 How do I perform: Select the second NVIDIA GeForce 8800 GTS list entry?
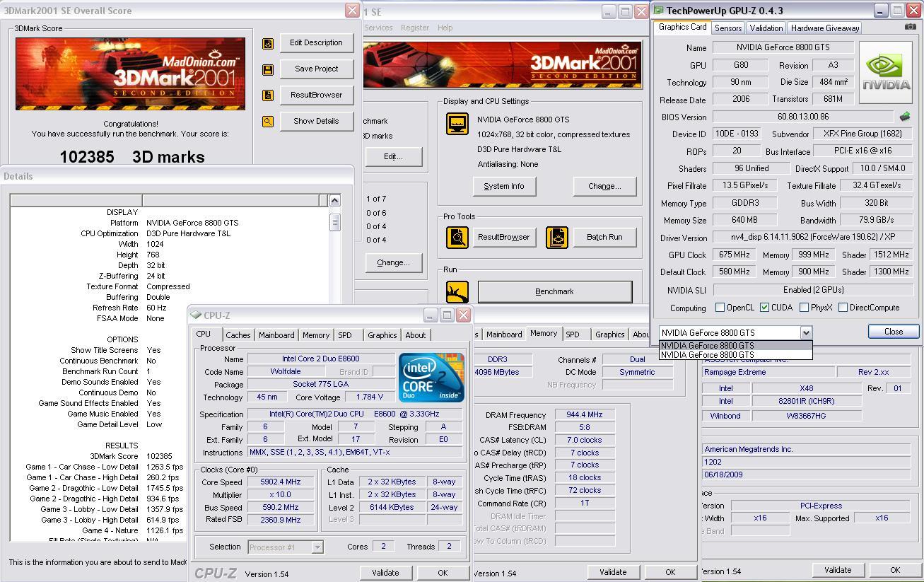click(735, 355)
